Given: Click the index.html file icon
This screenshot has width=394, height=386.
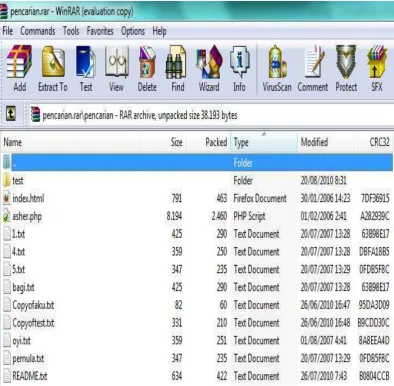Looking at the screenshot, I should [7, 198].
